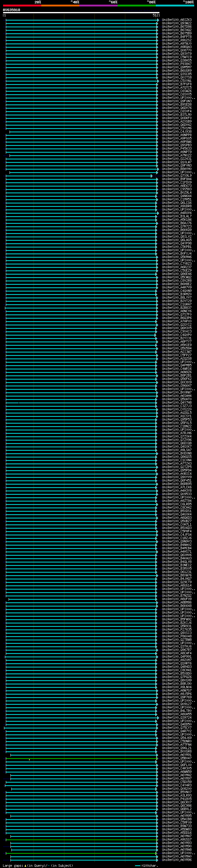The width and height of the screenshot is (197, 868).
Task: Select hit label UniRef100_A7QTC5
Action: tap(177, 88)
